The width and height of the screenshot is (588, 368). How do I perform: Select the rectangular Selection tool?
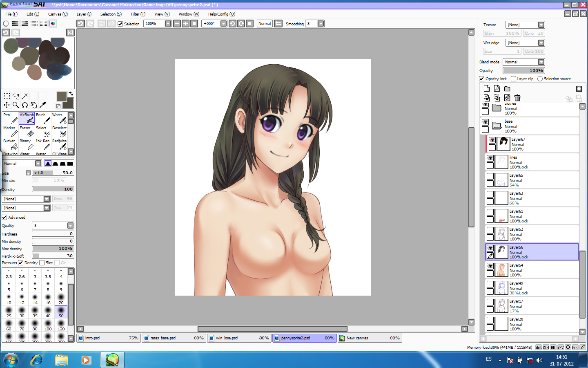7,96
